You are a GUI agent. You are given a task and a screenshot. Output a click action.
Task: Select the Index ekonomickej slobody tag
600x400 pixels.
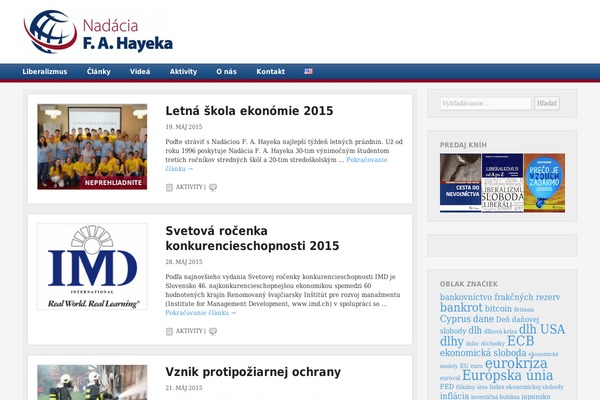click(526, 387)
